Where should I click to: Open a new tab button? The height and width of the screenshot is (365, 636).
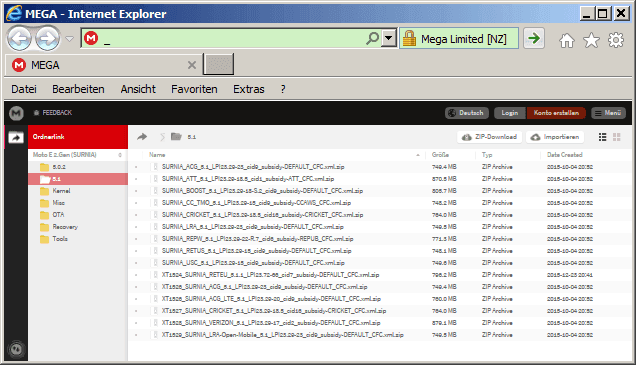click(218, 64)
